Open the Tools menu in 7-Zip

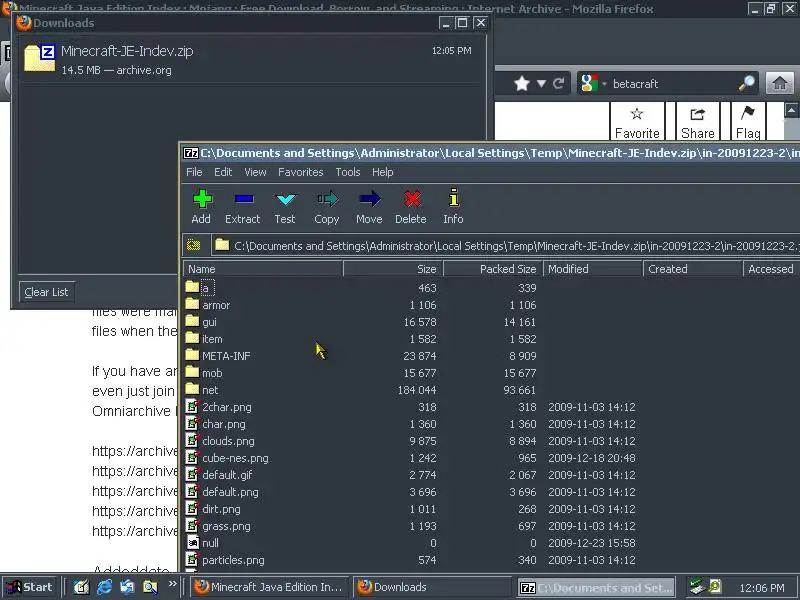(x=348, y=172)
